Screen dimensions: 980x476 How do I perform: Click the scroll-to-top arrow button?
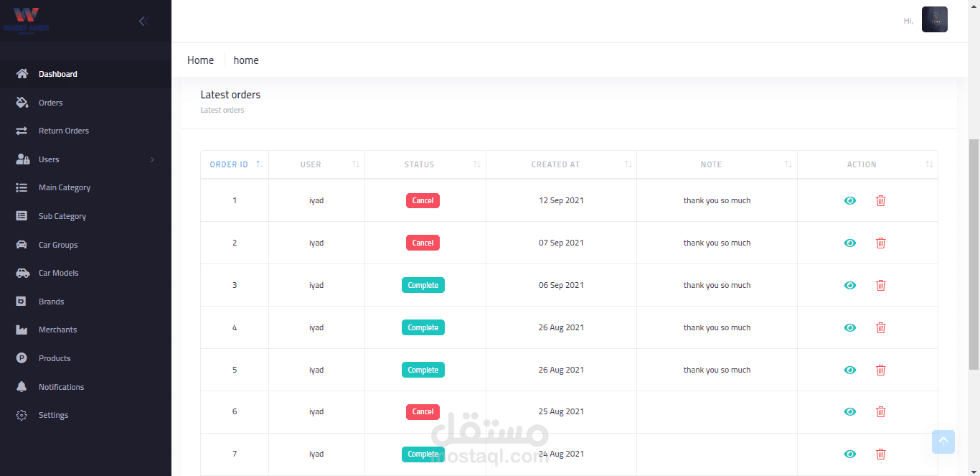[943, 442]
